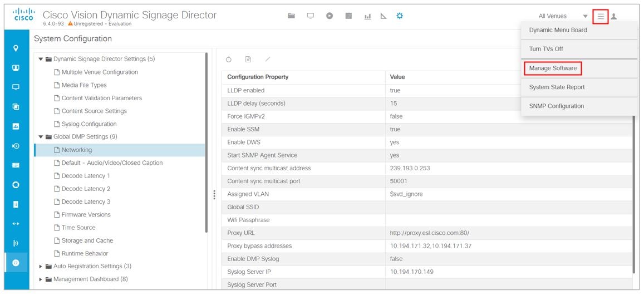Click the pencil edit icon above the table
This screenshot has height=295, width=644.
tap(268, 60)
